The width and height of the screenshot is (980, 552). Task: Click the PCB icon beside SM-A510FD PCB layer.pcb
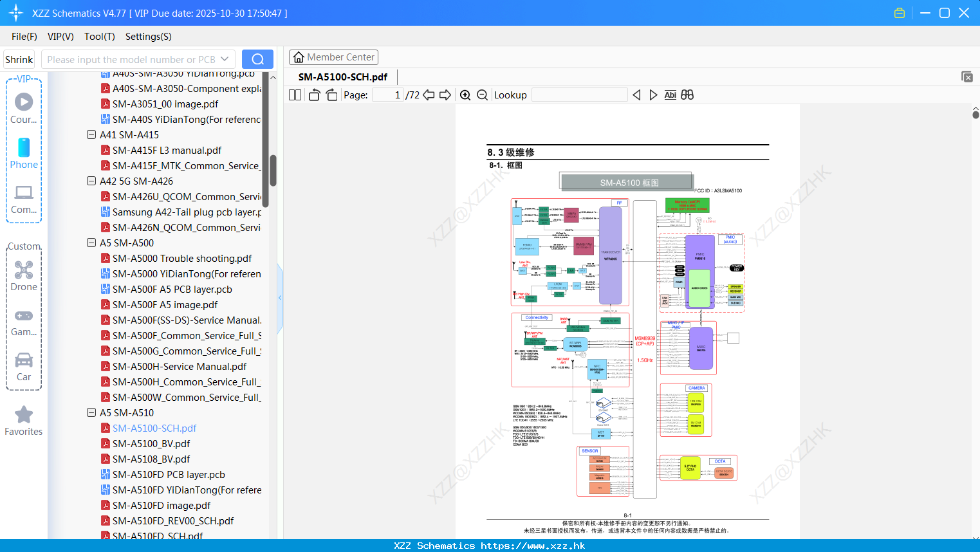click(x=106, y=474)
